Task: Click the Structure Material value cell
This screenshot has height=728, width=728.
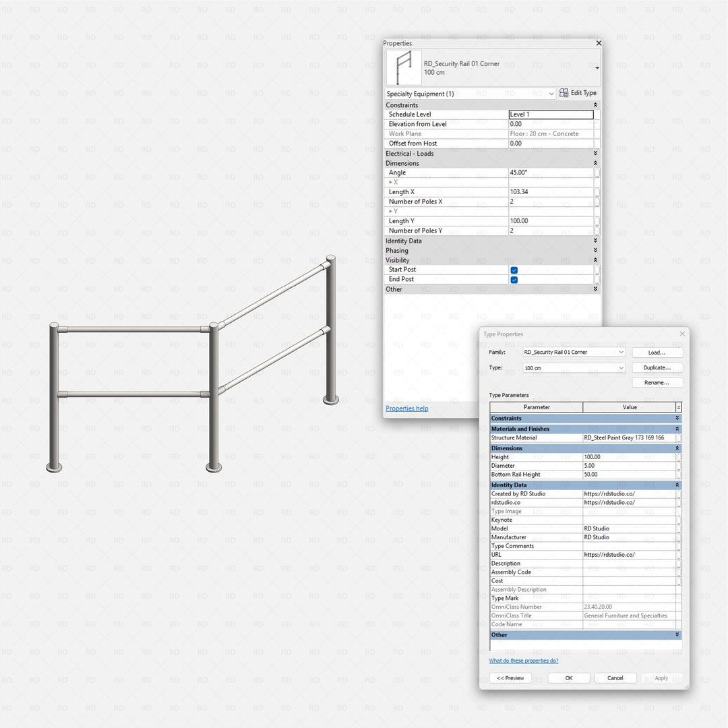Action: [629, 438]
